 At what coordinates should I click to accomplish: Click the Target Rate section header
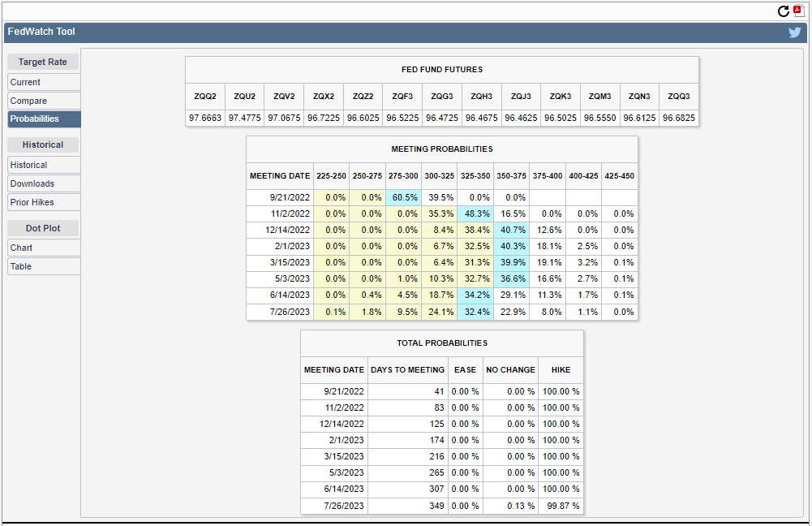[43, 62]
